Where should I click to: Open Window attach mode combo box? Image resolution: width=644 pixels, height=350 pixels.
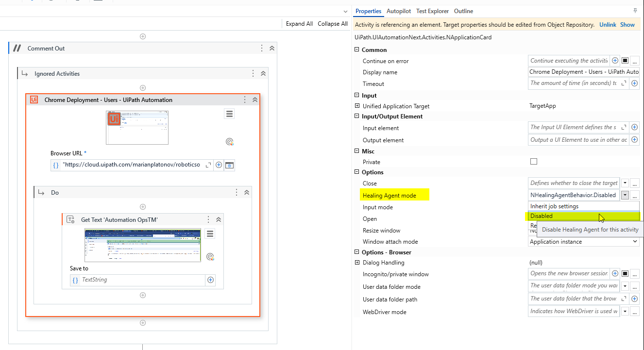click(584, 241)
